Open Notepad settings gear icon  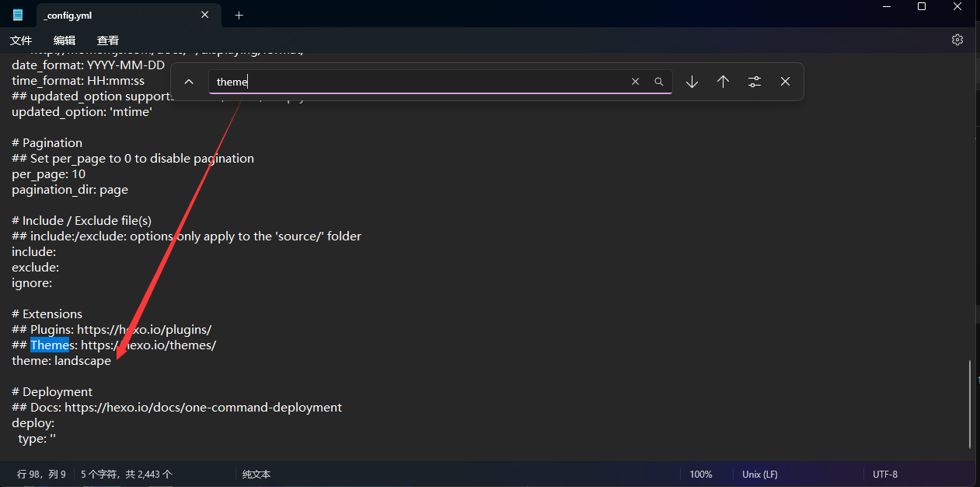(x=957, y=40)
